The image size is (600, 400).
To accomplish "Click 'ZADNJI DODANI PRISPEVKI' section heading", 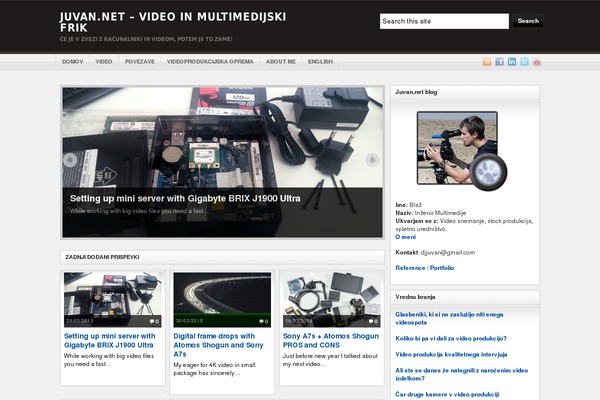I will pyautogui.click(x=102, y=257).
